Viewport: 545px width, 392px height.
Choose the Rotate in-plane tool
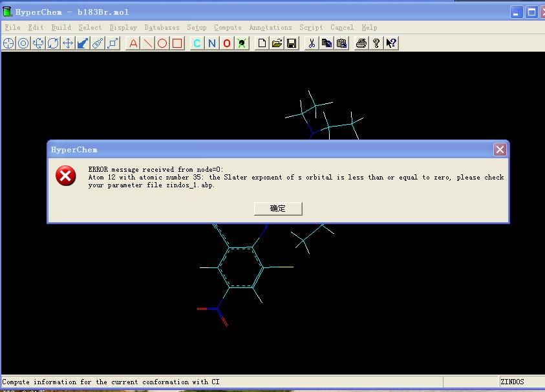(53, 43)
